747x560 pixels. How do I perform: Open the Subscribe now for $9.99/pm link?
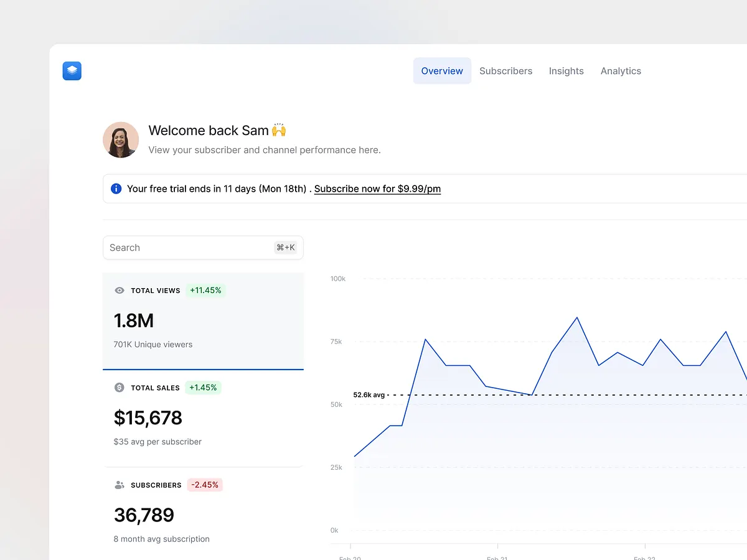click(x=377, y=189)
